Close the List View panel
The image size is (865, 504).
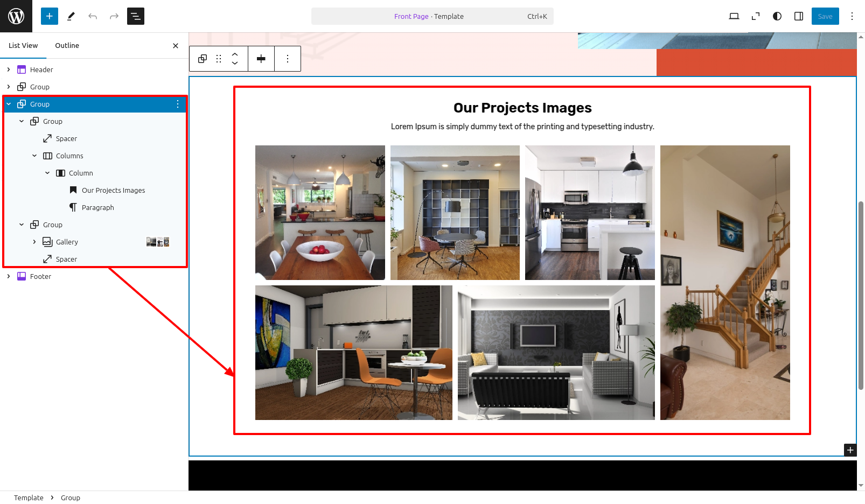point(176,46)
